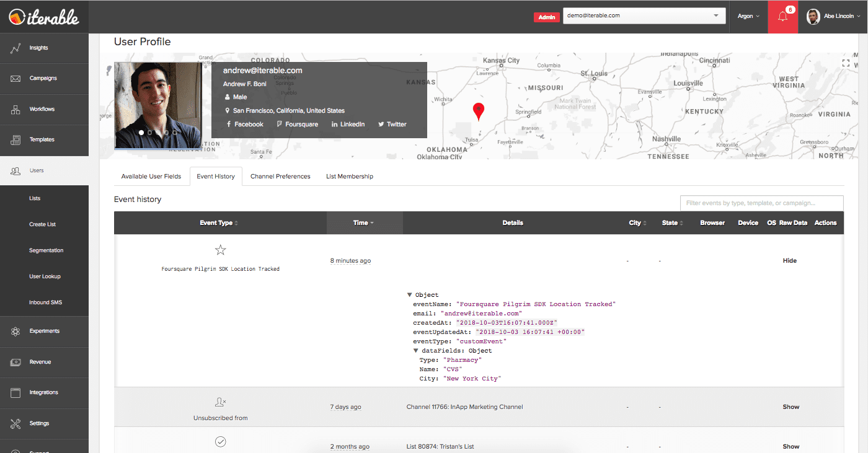Click the '7 days ago' timestamp

pos(345,407)
